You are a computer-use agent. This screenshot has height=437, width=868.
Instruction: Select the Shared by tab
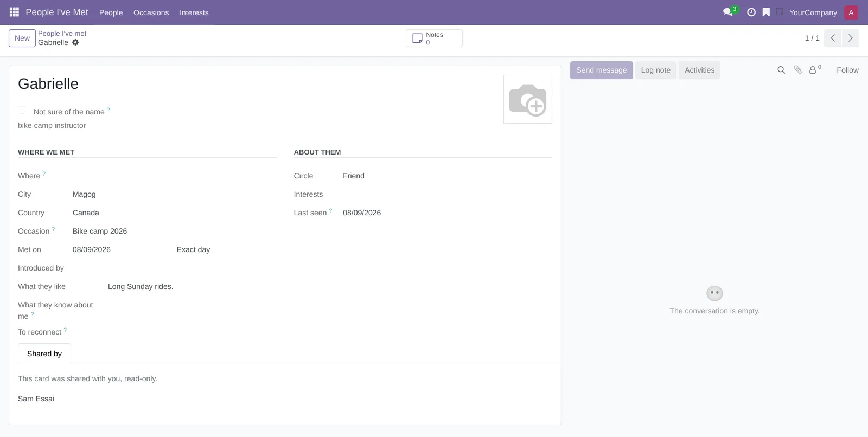[44, 354]
